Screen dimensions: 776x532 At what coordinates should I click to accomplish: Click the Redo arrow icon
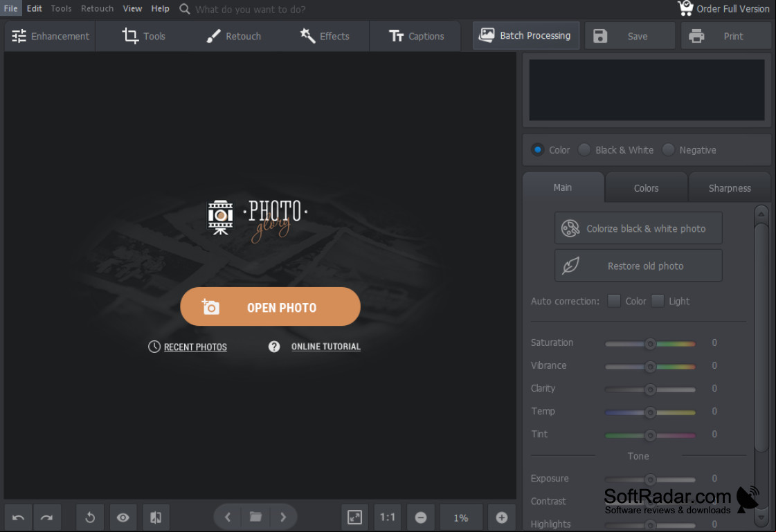click(x=47, y=517)
